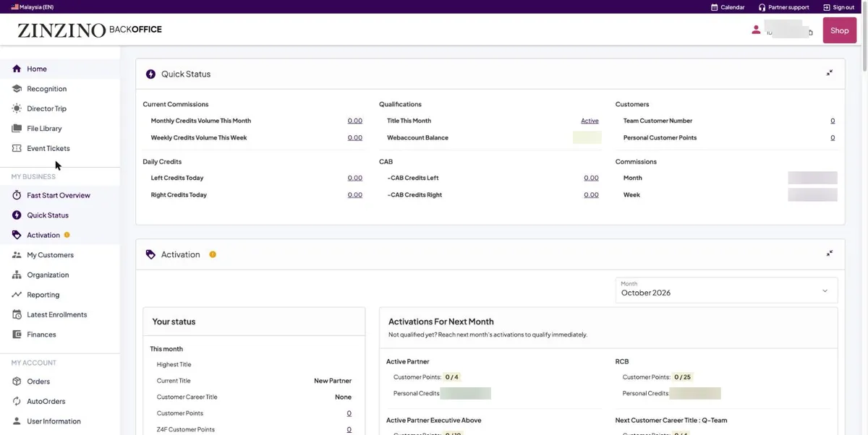Click the Recognition graduation cap icon

pos(17,89)
